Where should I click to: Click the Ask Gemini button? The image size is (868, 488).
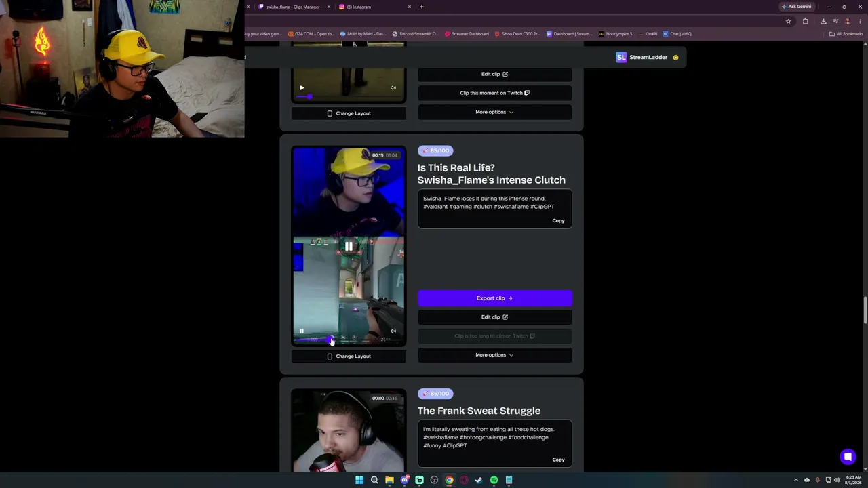coord(796,7)
